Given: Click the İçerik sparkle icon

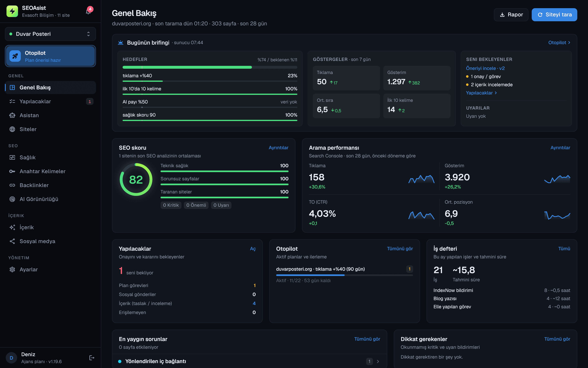Looking at the screenshot, I should [x=12, y=227].
